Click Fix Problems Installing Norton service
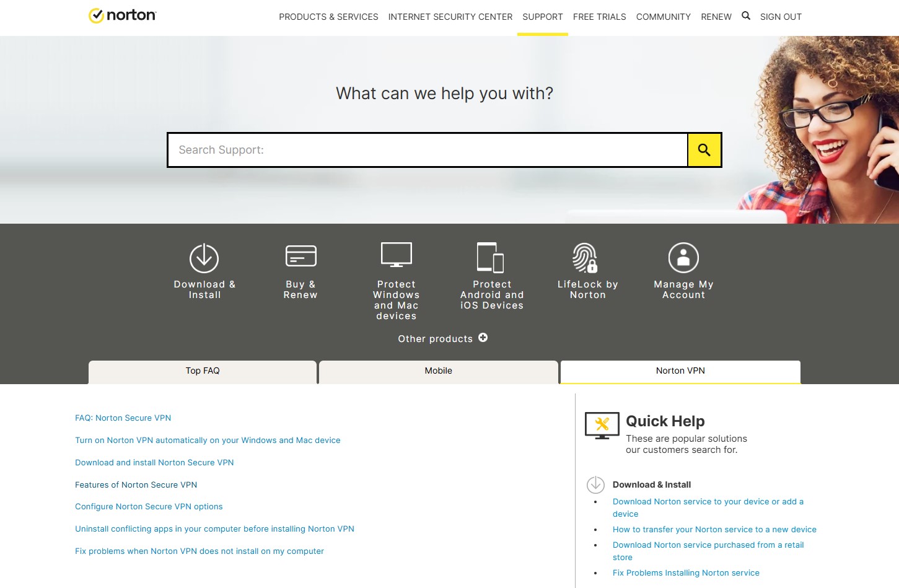Screen dimensions: 899x588 point(686,573)
